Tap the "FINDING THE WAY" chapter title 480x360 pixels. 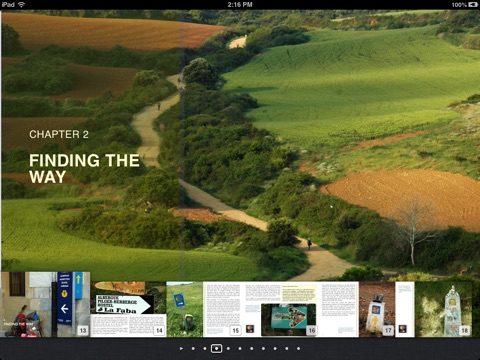pos(84,168)
